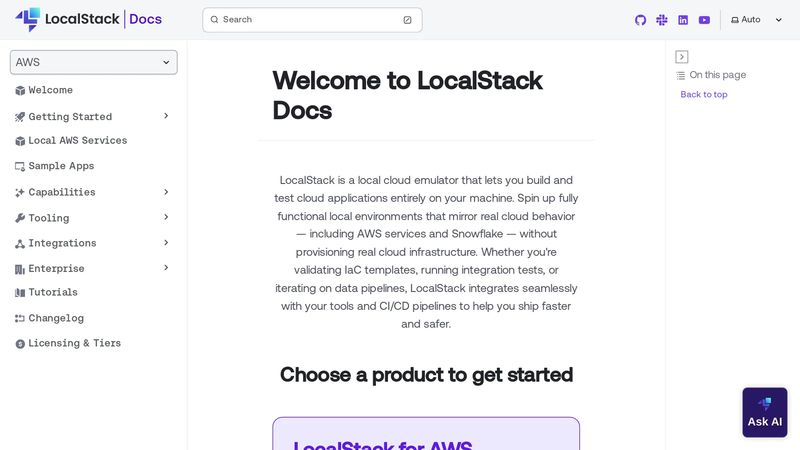800x450 pixels.
Task: Click the magnifier icon in search bar
Action: pos(214,19)
